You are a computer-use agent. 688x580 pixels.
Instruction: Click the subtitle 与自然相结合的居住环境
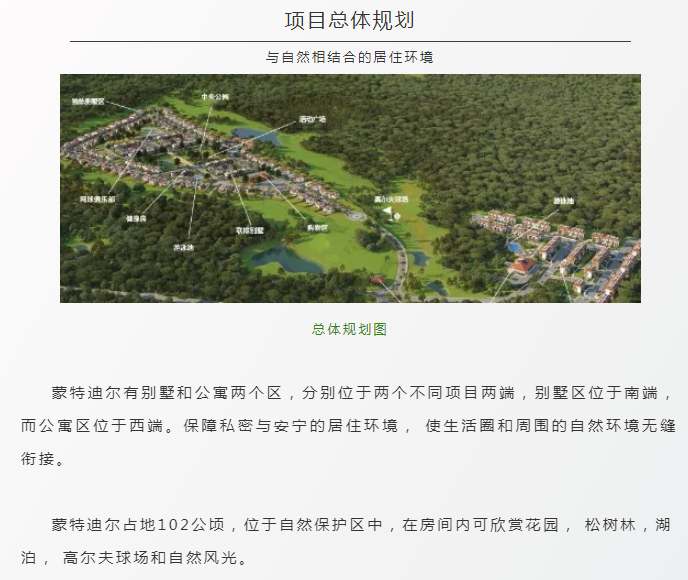[349, 57]
